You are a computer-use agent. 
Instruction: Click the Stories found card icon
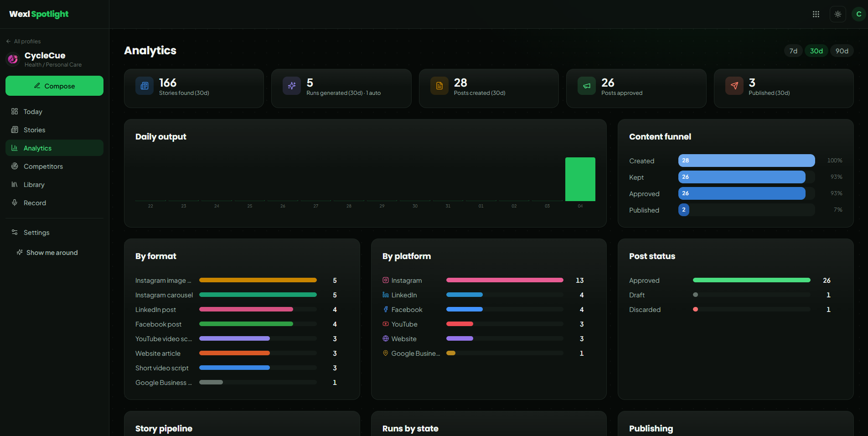pyautogui.click(x=145, y=86)
